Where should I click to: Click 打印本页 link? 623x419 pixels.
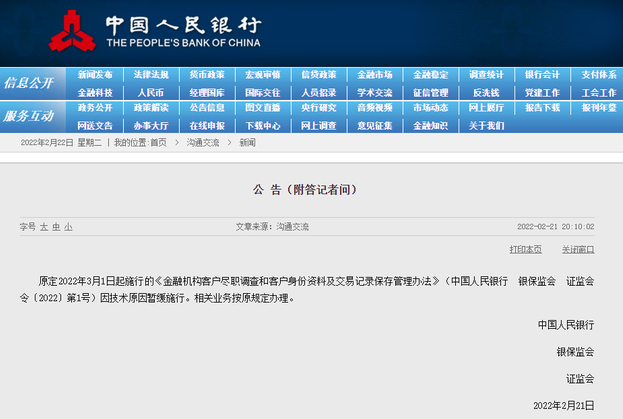[x=526, y=249]
